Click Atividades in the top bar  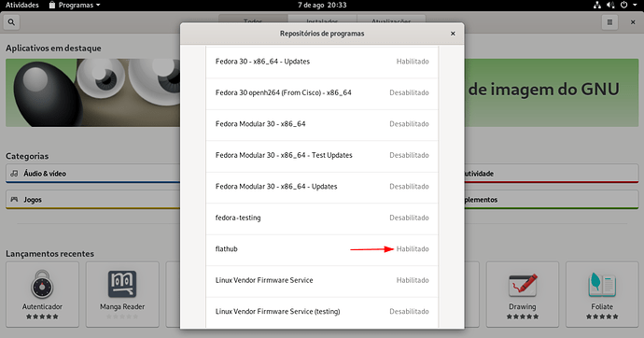point(21,5)
